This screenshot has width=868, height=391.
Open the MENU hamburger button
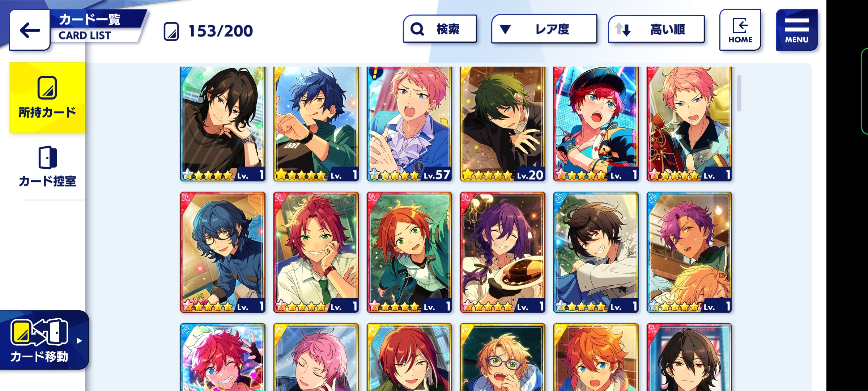coord(796,30)
